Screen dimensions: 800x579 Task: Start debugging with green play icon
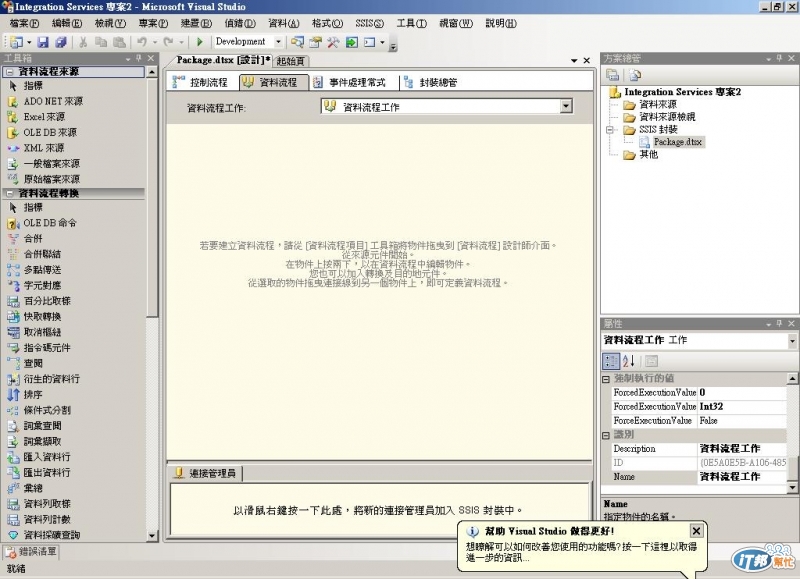click(x=199, y=42)
